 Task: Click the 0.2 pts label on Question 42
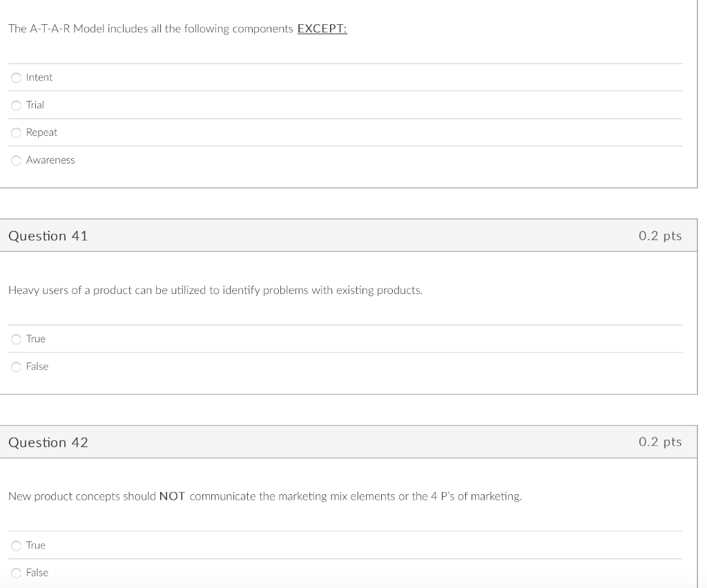(661, 442)
